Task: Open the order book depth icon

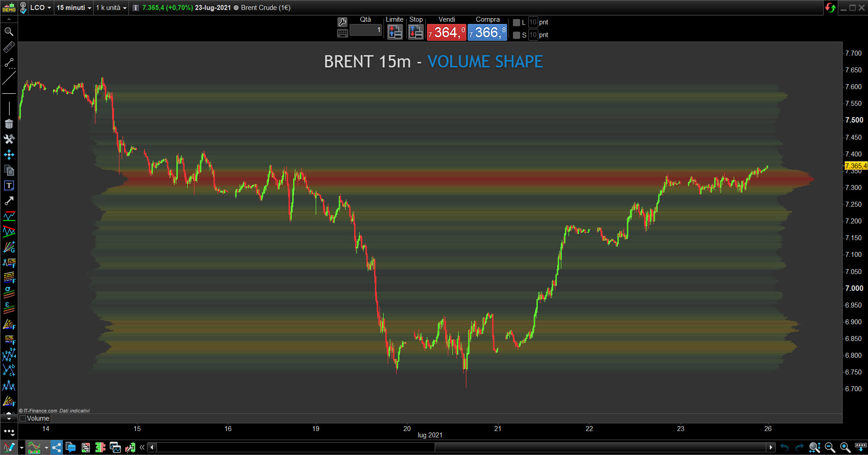Action: [x=100, y=448]
